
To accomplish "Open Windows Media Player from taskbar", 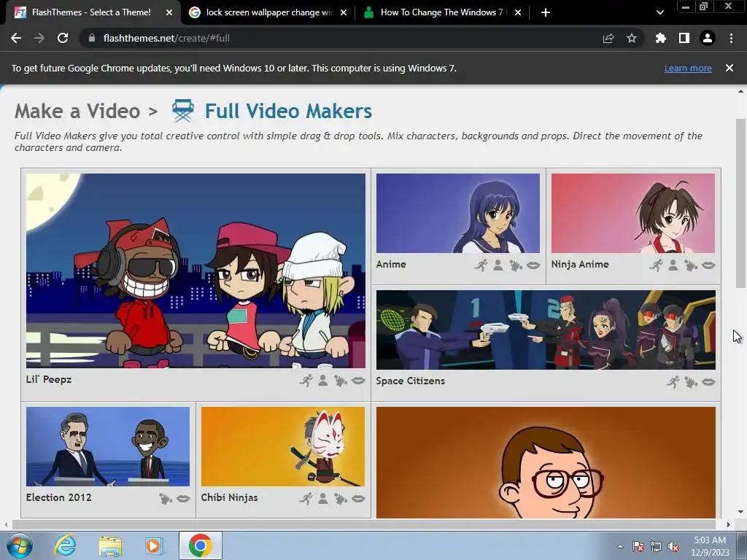I will click(x=155, y=545).
